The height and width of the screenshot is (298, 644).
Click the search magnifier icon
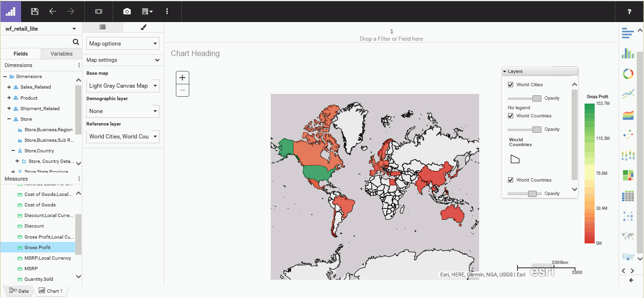pyautogui.click(x=76, y=42)
